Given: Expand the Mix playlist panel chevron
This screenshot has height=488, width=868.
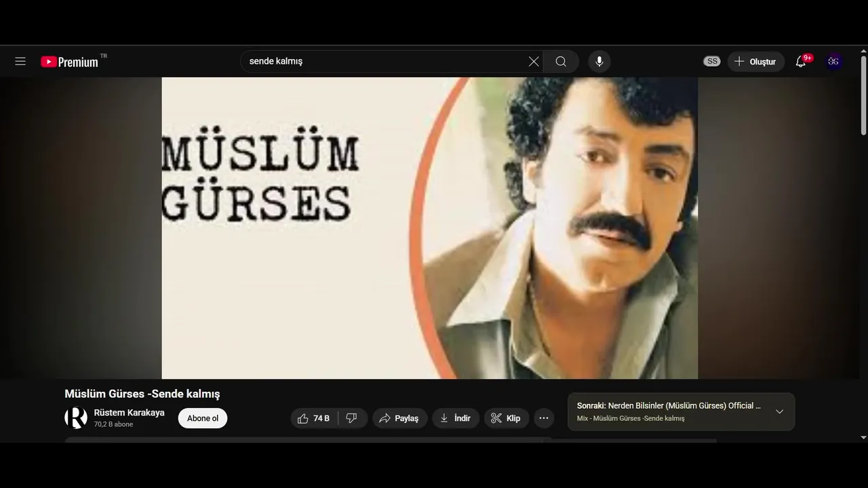Looking at the screenshot, I should click(779, 411).
